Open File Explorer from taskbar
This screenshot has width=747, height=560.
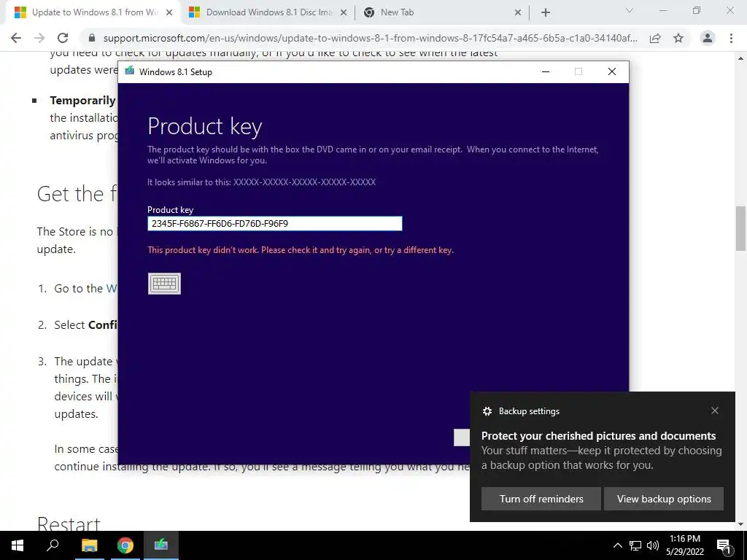[x=89, y=545]
